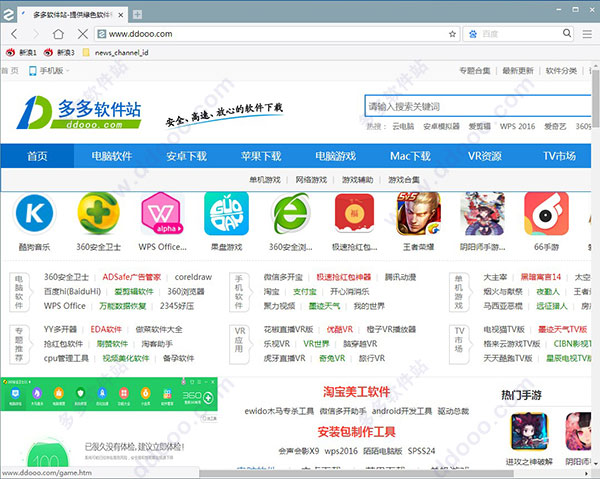This screenshot has height=479, width=600.
Task: Click hot search term 安卓模拟器
Action: click(x=441, y=126)
